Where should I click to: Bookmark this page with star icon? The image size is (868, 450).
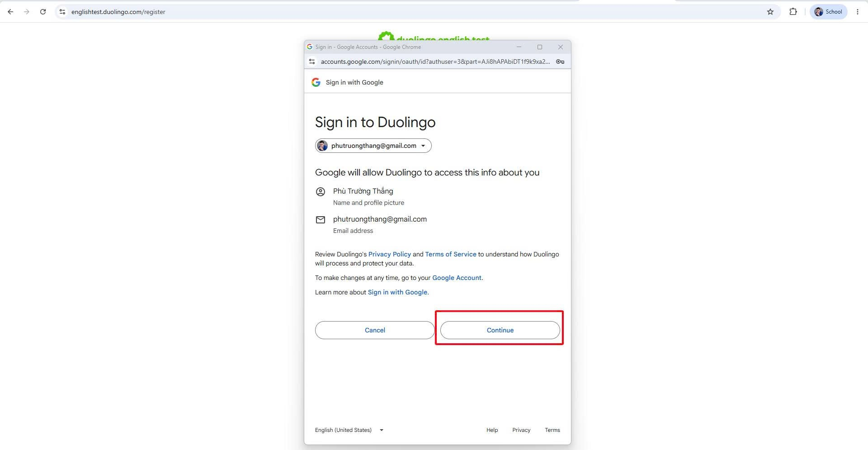[770, 12]
